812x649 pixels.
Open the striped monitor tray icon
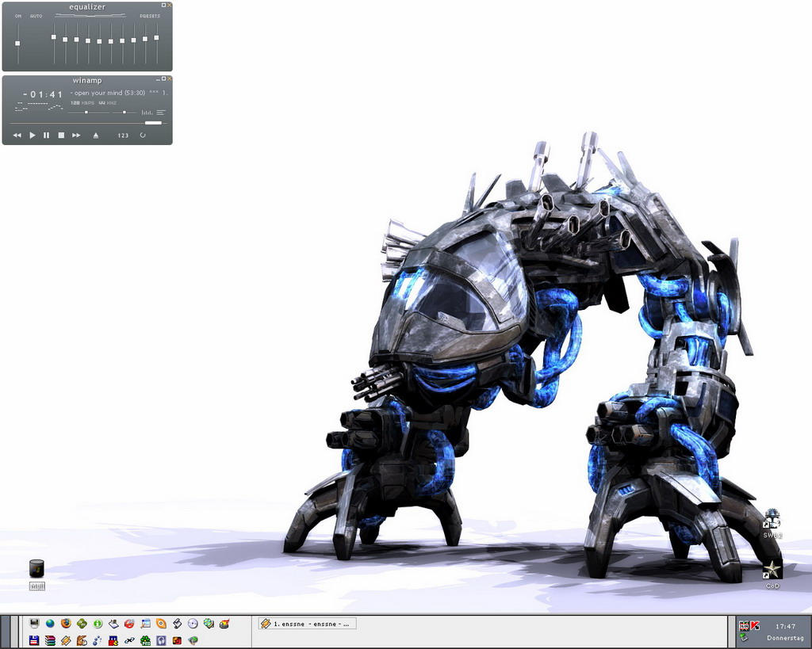click(x=744, y=626)
